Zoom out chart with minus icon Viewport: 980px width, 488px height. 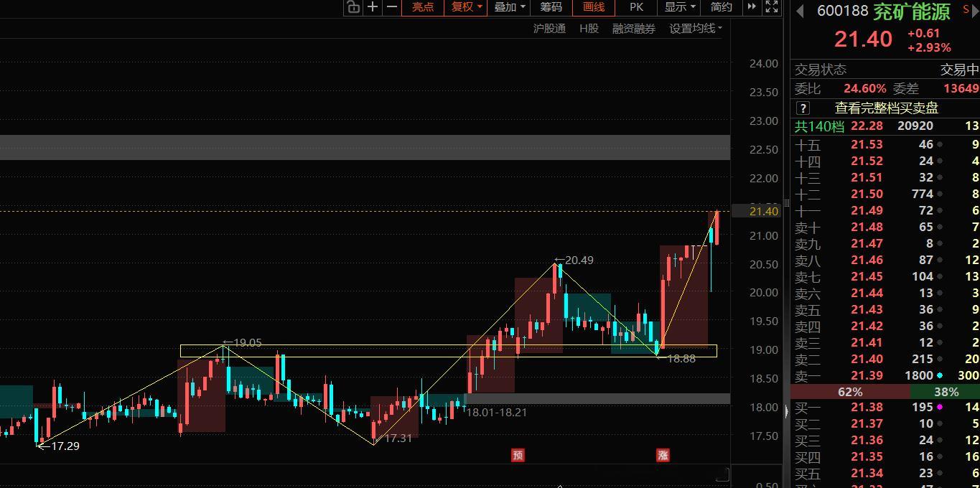[392, 6]
